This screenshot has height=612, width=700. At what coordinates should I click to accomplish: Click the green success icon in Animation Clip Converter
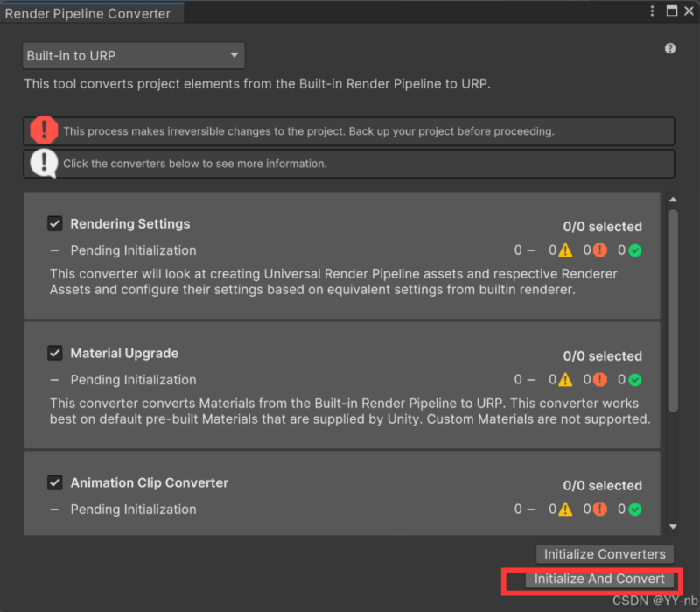coord(635,510)
